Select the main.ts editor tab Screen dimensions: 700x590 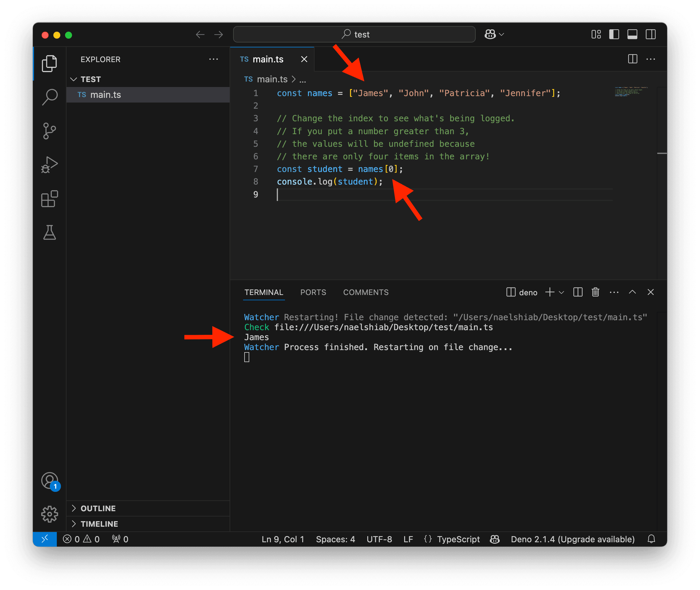[x=272, y=59]
